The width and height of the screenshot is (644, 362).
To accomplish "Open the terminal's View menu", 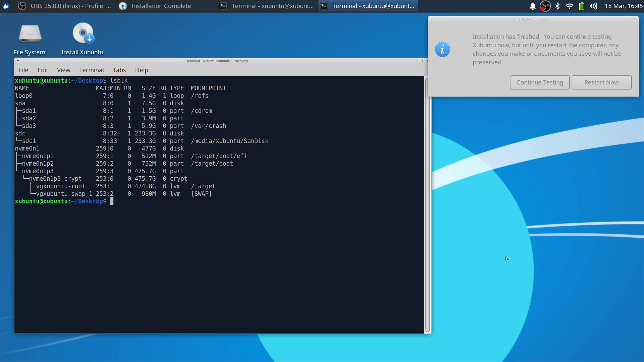I will 63,70.
